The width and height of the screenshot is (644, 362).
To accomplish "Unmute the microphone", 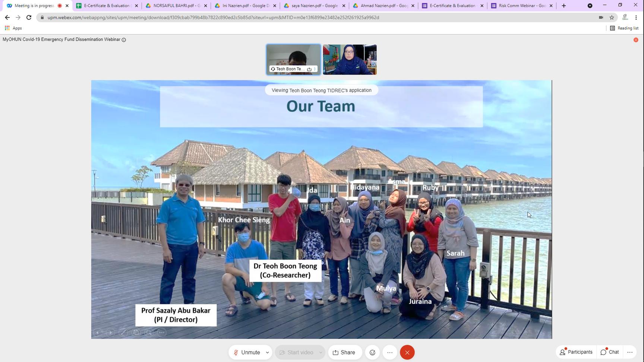I will point(247,352).
